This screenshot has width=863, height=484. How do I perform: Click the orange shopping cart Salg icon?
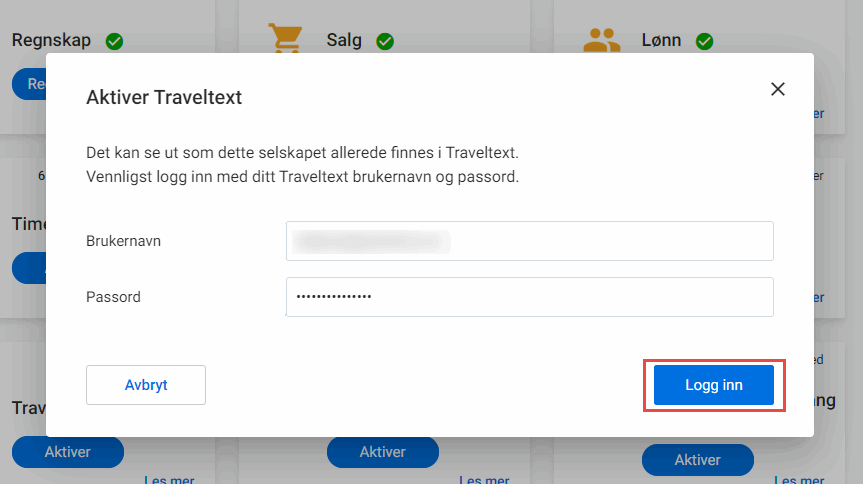point(285,38)
